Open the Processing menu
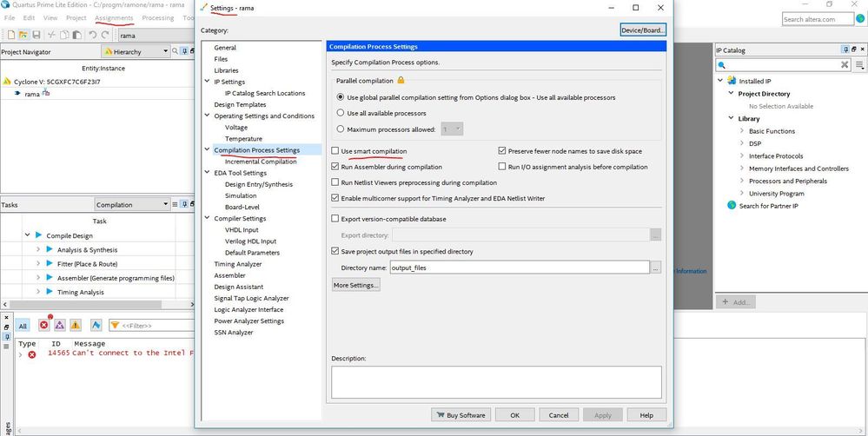Viewport: 868px width, 436px height. tap(158, 17)
